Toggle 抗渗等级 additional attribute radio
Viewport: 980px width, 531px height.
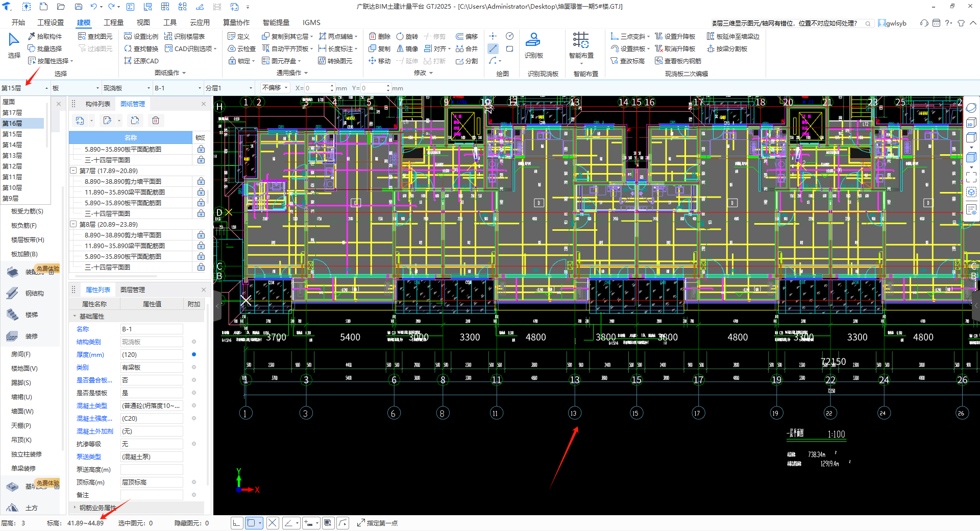point(194,444)
